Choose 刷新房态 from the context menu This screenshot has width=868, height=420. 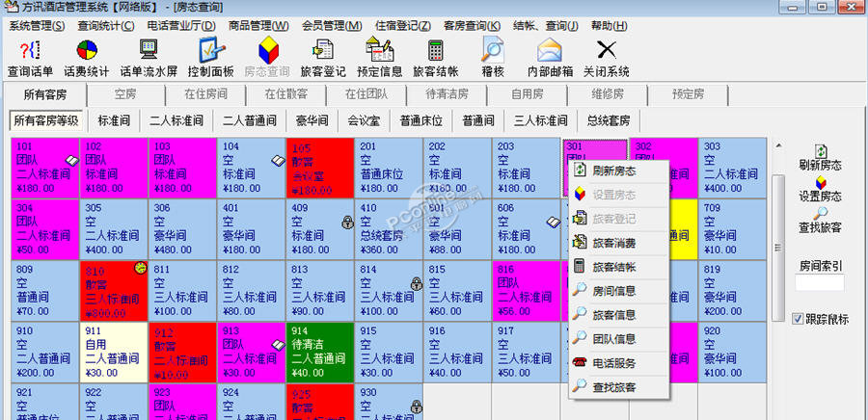[x=619, y=171]
